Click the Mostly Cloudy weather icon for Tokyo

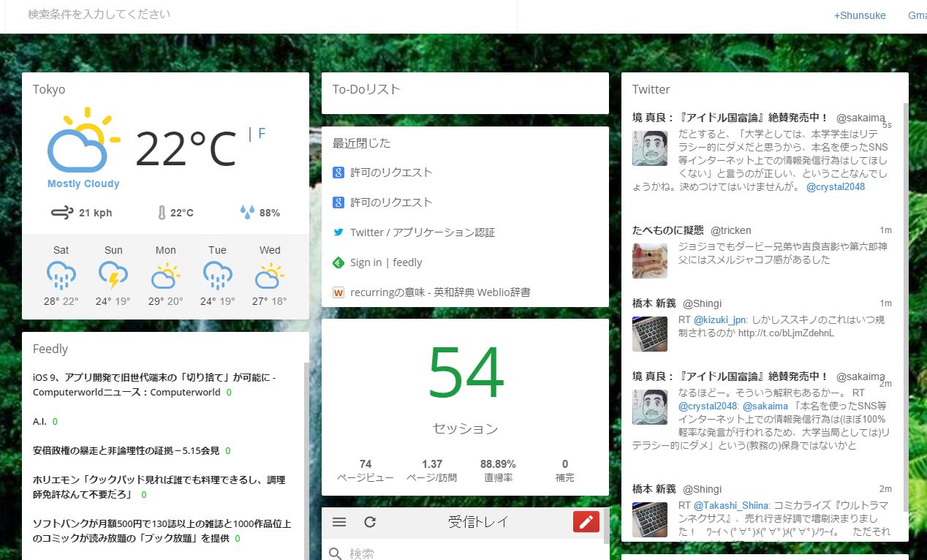(x=83, y=140)
